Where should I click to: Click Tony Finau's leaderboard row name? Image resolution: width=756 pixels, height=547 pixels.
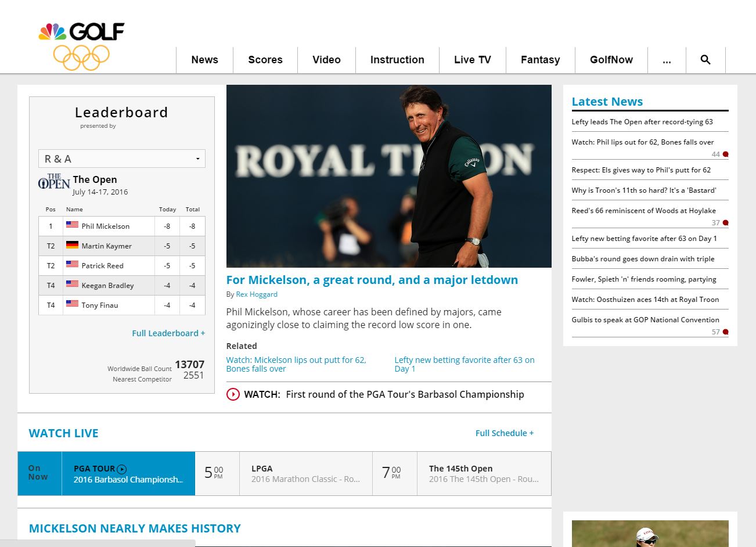[x=100, y=305]
